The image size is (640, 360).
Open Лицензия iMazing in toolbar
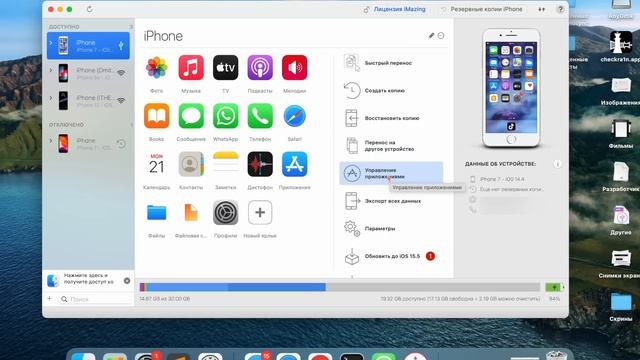395,9
